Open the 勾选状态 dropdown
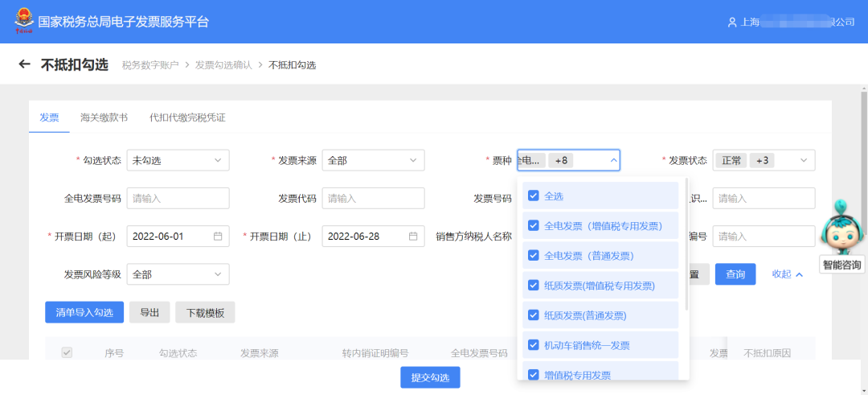 click(178, 161)
